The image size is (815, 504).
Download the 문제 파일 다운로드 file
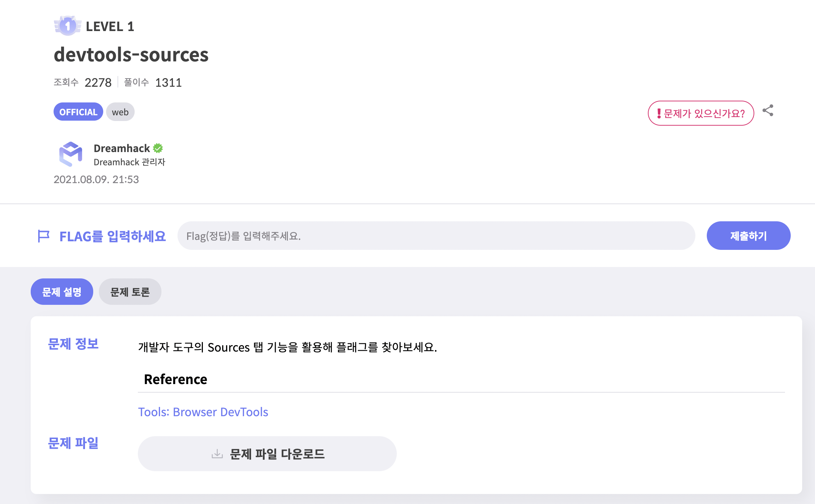tap(267, 454)
